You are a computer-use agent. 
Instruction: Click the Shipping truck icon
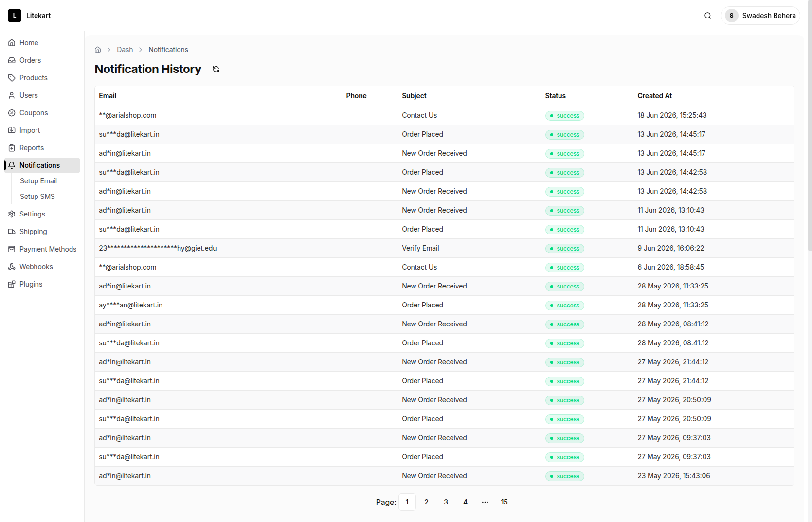pos(12,232)
